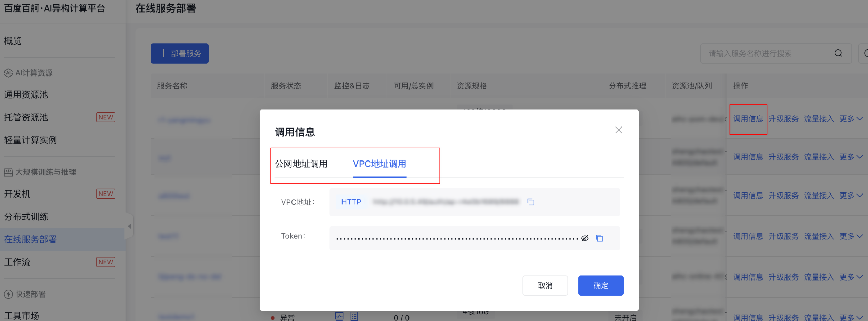Expand 更多 dropdown in second row

(851, 157)
